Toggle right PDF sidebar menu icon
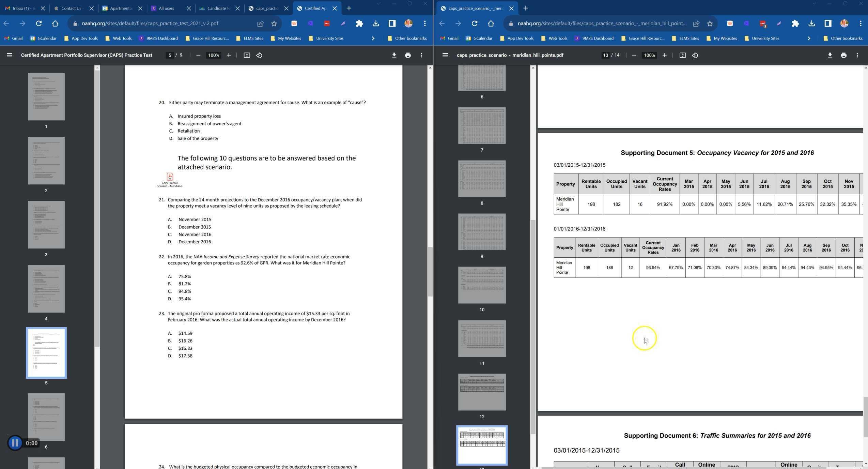The image size is (868, 469). tap(445, 55)
